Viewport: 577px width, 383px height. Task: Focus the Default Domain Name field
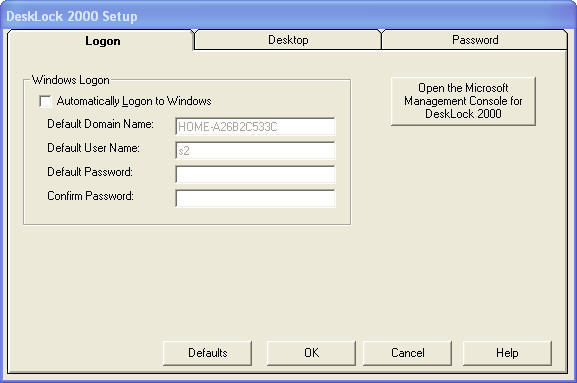(255, 127)
